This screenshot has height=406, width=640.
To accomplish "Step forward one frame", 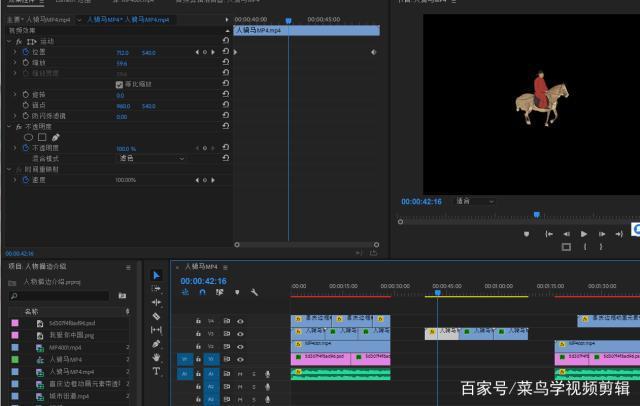I will click(602, 234).
